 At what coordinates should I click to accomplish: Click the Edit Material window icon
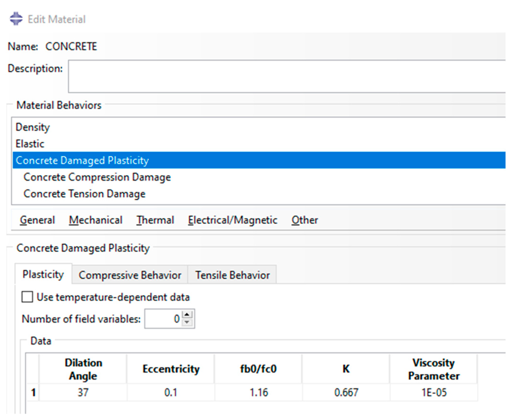click(x=16, y=19)
